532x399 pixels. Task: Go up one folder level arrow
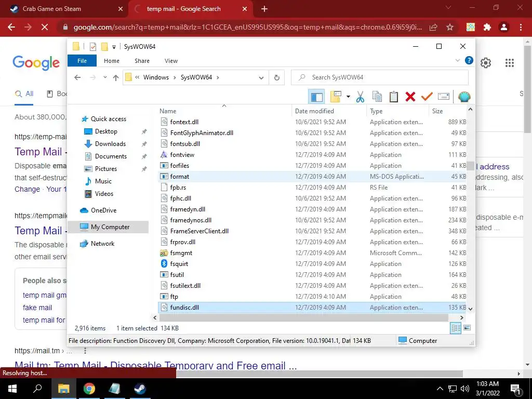pos(116,78)
